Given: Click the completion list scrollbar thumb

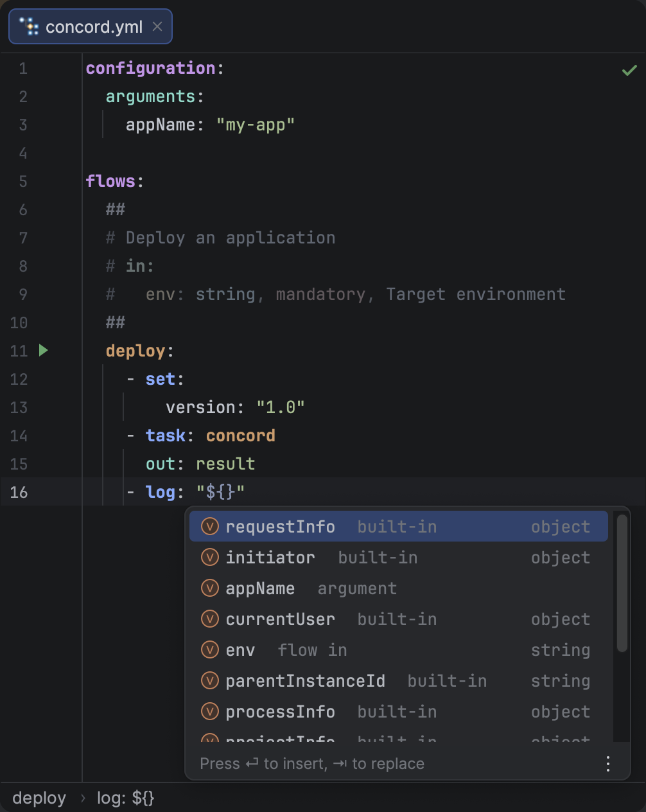Looking at the screenshot, I should [x=622, y=583].
